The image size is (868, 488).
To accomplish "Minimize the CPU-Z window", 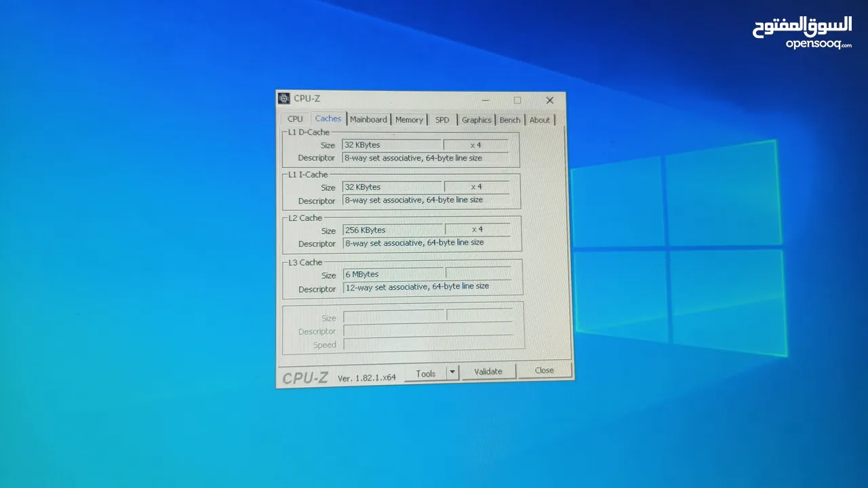I will pyautogui.click(x=486, y=100).
